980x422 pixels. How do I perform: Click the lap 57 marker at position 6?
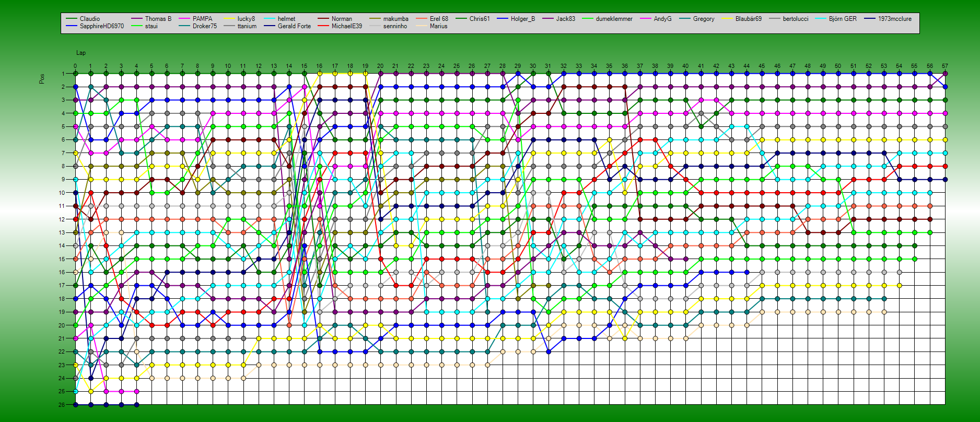[x=945, y=140]
